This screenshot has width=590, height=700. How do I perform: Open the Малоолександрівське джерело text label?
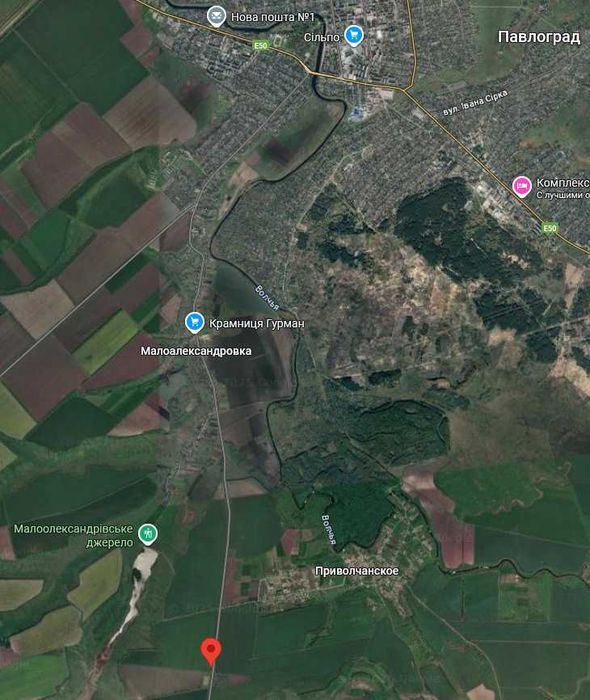pos(74,536)
